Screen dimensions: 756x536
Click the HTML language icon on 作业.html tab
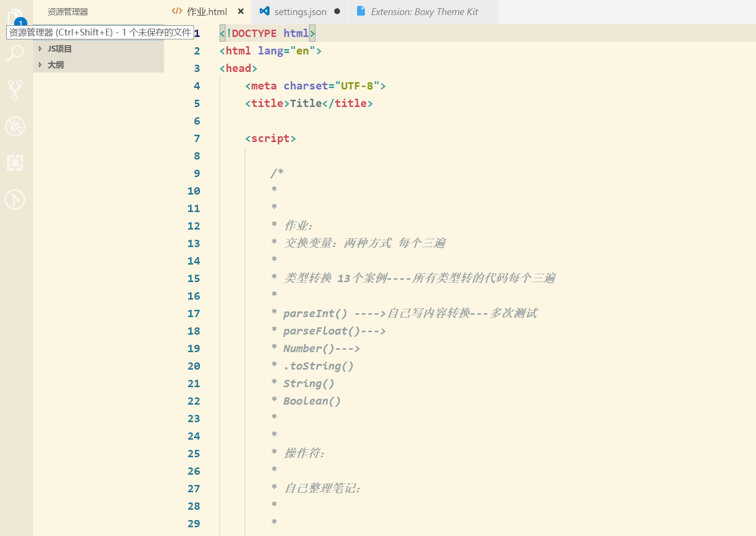(176, 11)
